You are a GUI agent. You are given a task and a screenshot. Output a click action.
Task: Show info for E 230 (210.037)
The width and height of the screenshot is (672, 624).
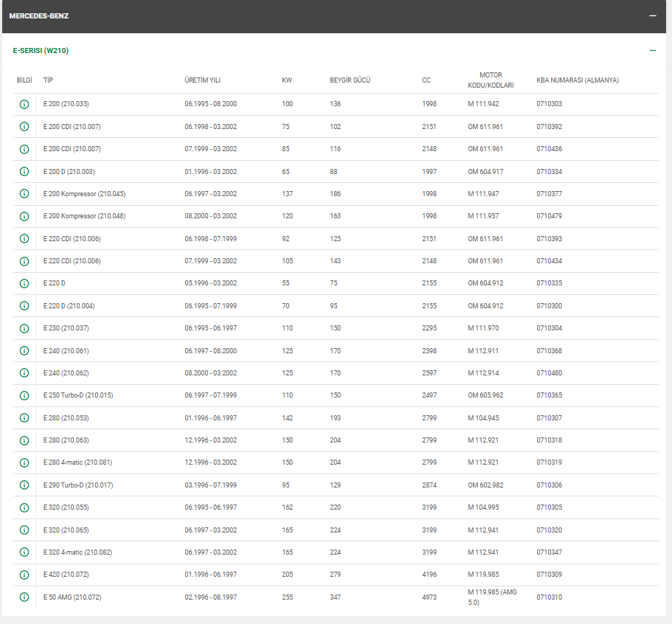point(24,328)
